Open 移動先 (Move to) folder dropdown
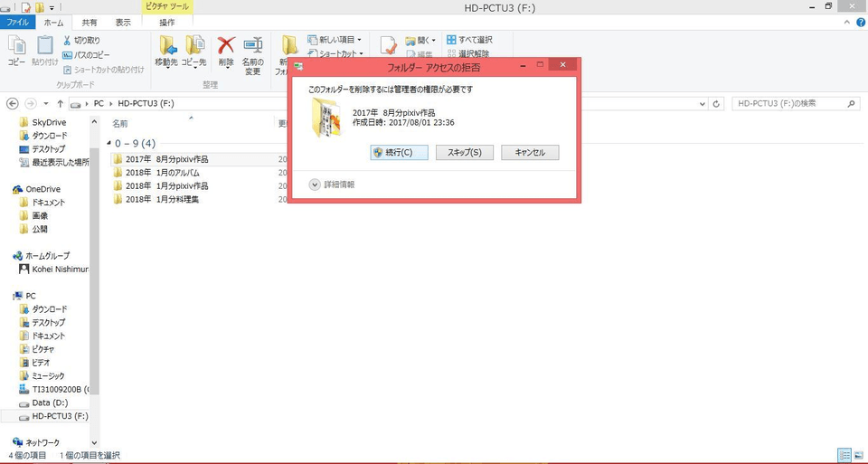 click(x=166, y=52)
